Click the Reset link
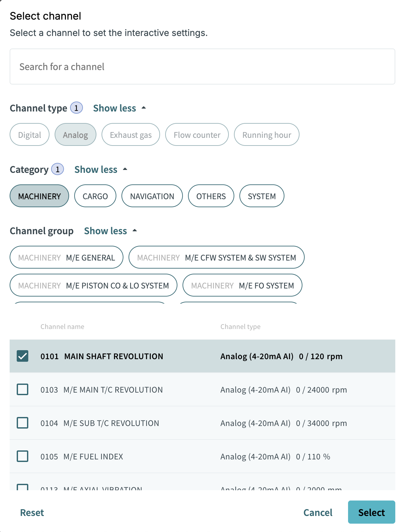403x532 pixels. pyautogui.click(x=32, y=512)
